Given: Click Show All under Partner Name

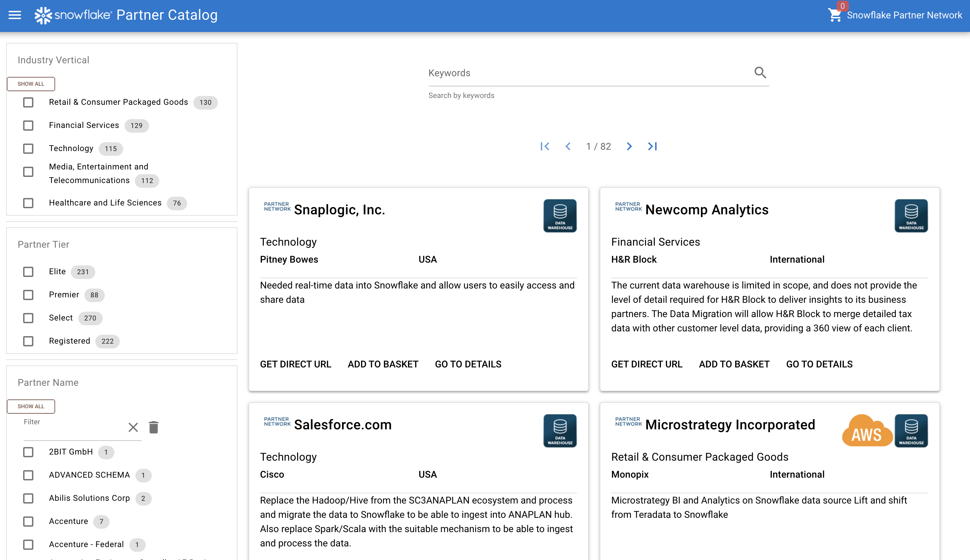Looking at the screenshot, I should click(31, 406).
